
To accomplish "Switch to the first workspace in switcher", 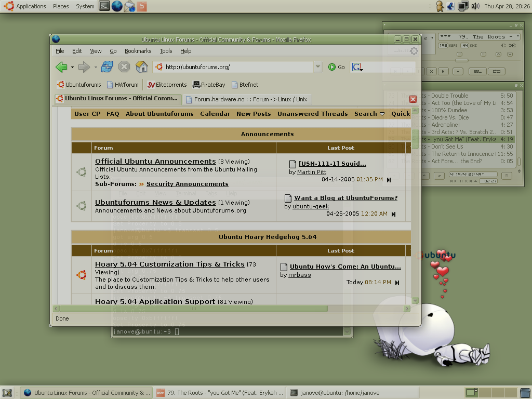I will 472,393.
